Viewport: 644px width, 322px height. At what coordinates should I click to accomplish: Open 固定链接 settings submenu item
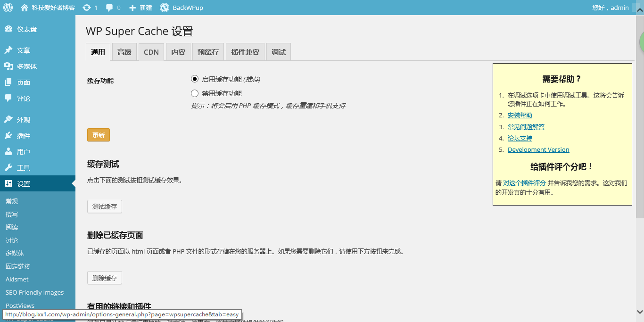[18, 266]
